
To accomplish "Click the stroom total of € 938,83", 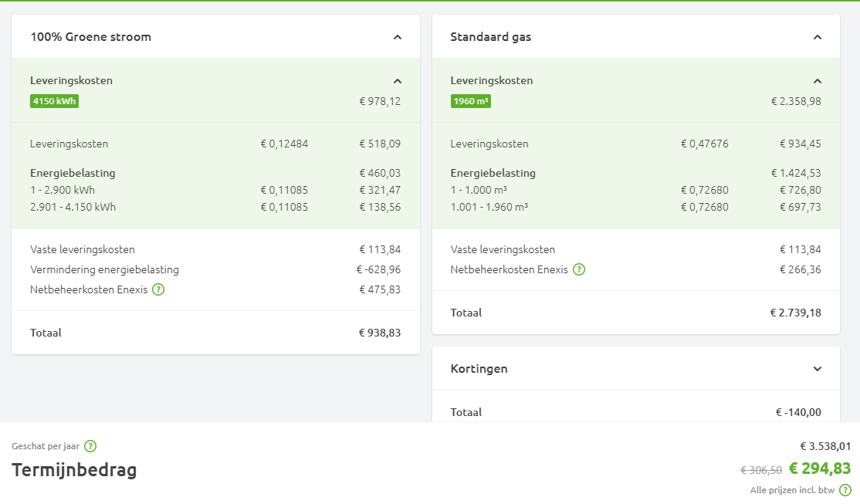I will pyautogui.click(x=380, y=333).
